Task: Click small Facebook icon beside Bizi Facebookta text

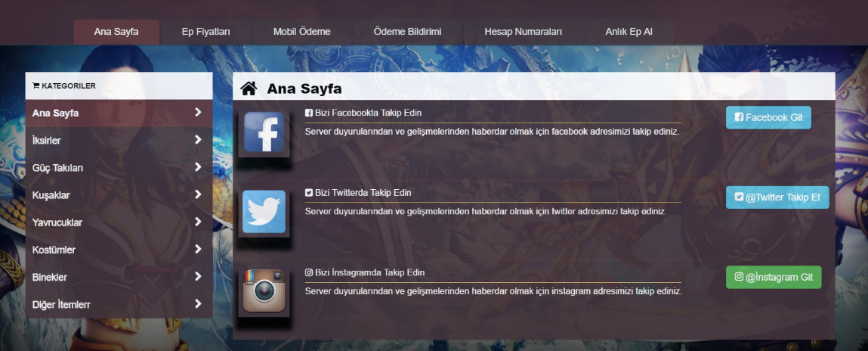Action: (309, 113)
